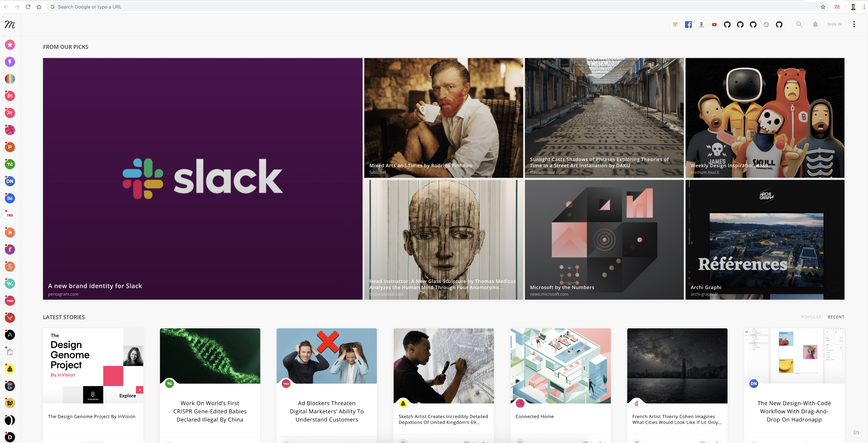Viewport: 868px width, 443px height.
Task: Click SIGN IN button top-right
Action: pos(834,24)
